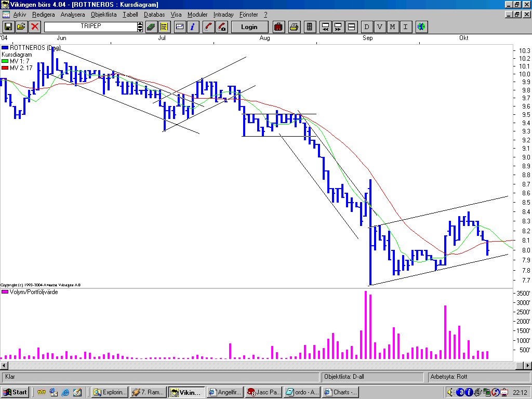The height and width of the screenshot is (399, 532).
Task: Click the red MV 2: 17 legend swatch
Action: pos(5,68)
